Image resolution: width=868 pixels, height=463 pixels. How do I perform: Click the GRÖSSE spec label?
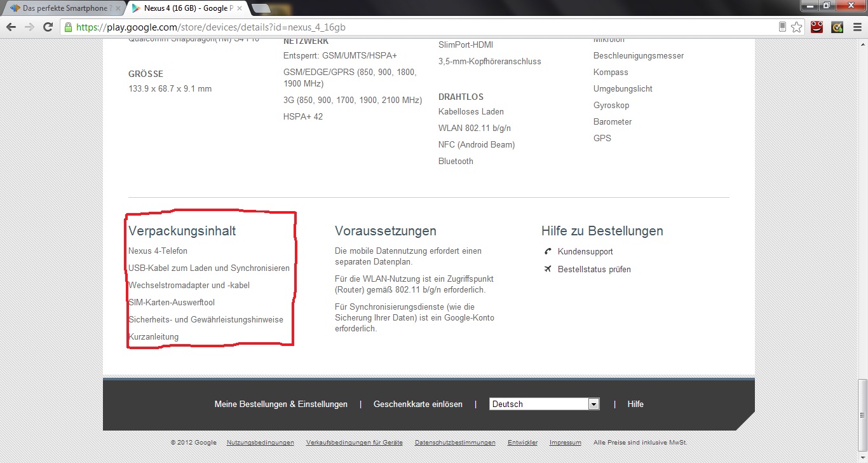point(146,74)
